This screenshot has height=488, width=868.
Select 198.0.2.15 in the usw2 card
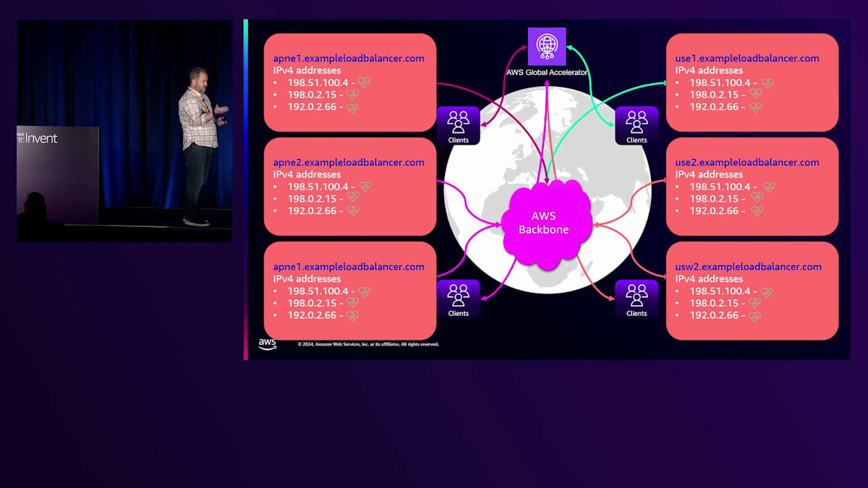click(x=713, y=304)
